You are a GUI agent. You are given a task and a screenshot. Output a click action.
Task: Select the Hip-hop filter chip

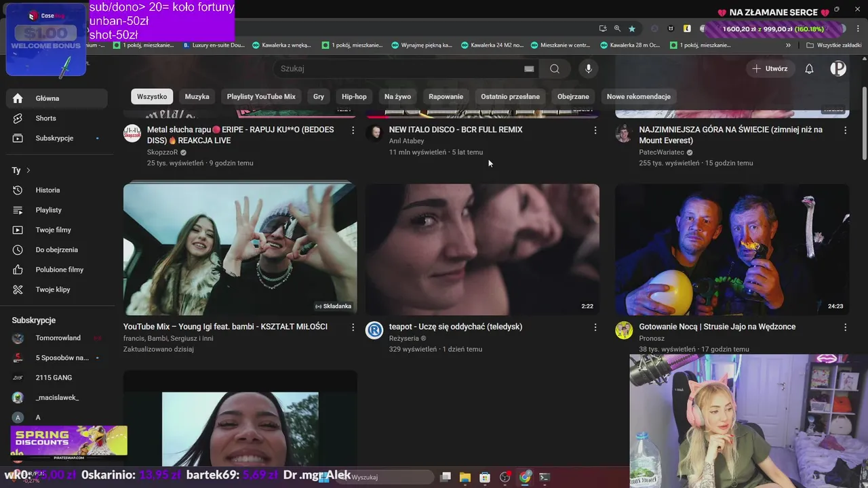(x=354, y=96)
